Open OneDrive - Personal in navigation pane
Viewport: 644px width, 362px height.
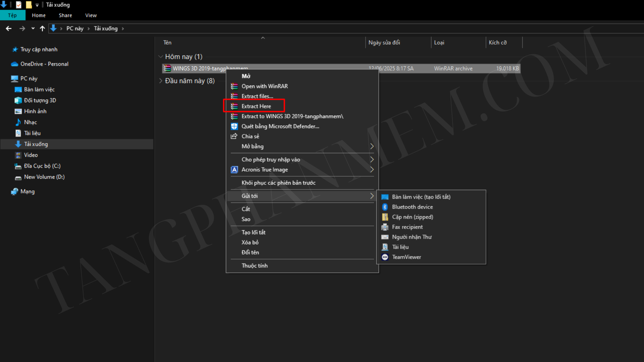point(44,64)
